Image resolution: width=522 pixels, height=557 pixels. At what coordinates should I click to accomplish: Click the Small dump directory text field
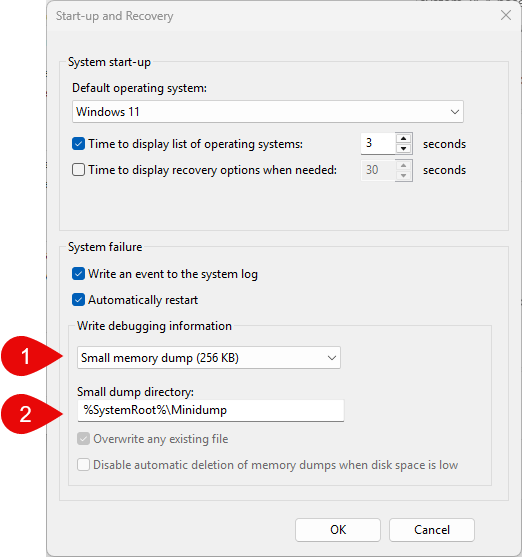[x=211, y=410]
